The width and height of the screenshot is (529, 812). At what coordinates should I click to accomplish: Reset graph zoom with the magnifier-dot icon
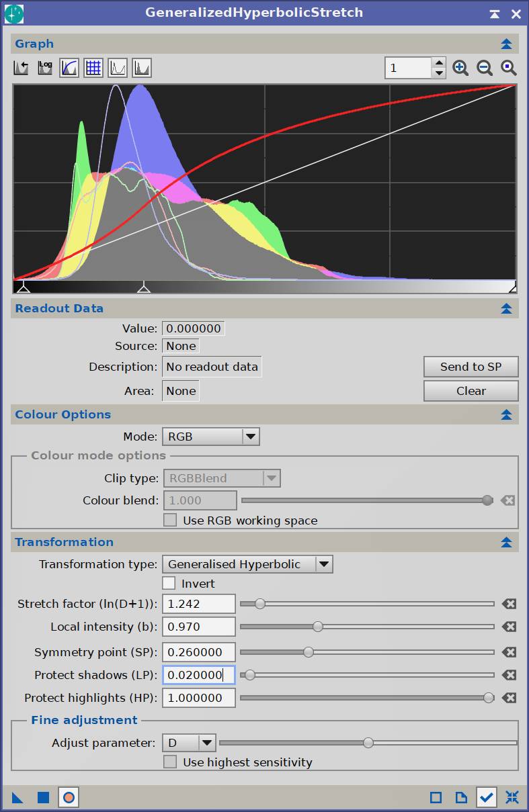coord(509,68)
